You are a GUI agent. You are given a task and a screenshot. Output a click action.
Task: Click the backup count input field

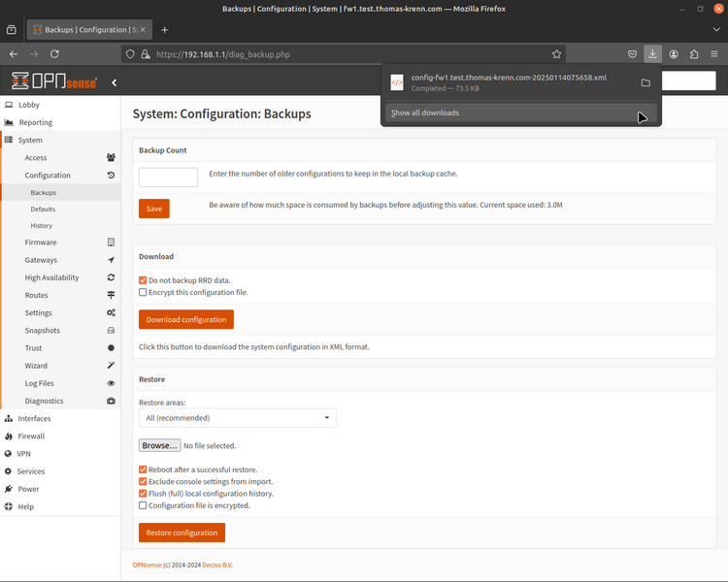point(168,178)
